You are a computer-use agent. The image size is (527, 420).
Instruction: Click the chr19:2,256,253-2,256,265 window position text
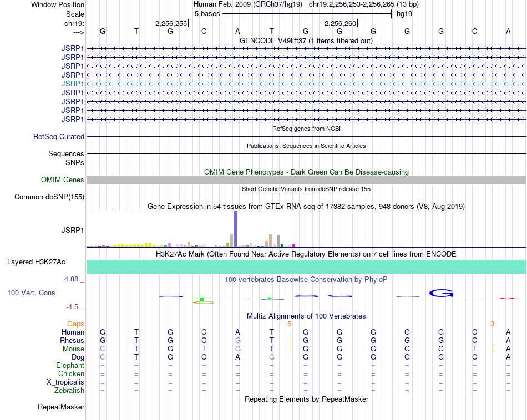[x=364, y=4]
